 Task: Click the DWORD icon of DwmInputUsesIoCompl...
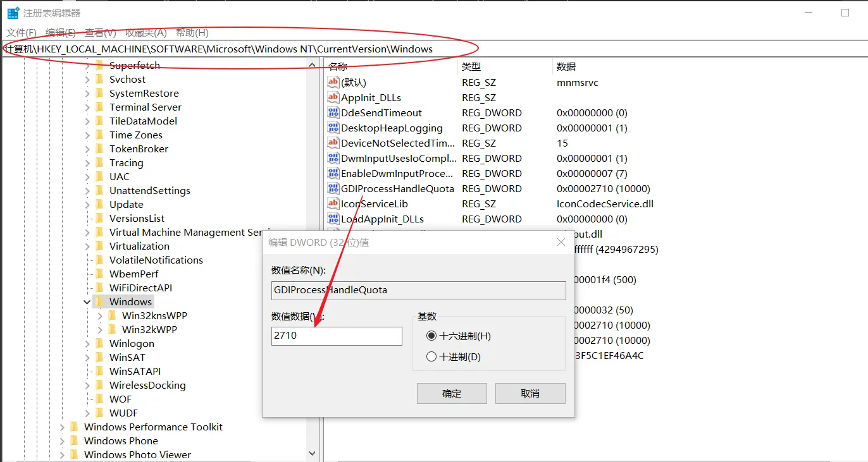[333, 158]
